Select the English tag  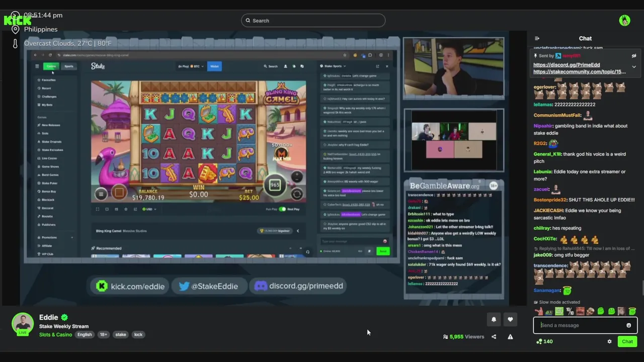(x=85, y=334)
